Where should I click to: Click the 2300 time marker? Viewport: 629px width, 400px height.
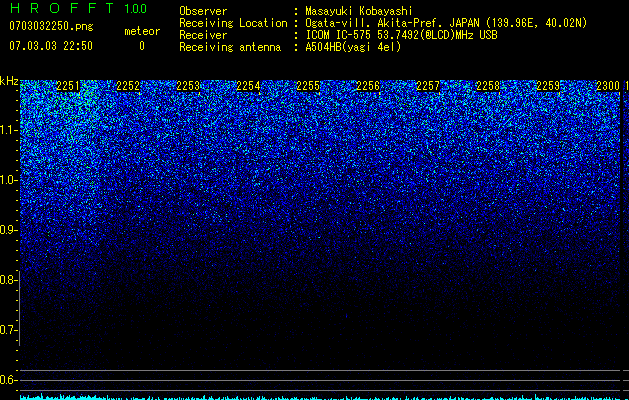click(608, 86)
